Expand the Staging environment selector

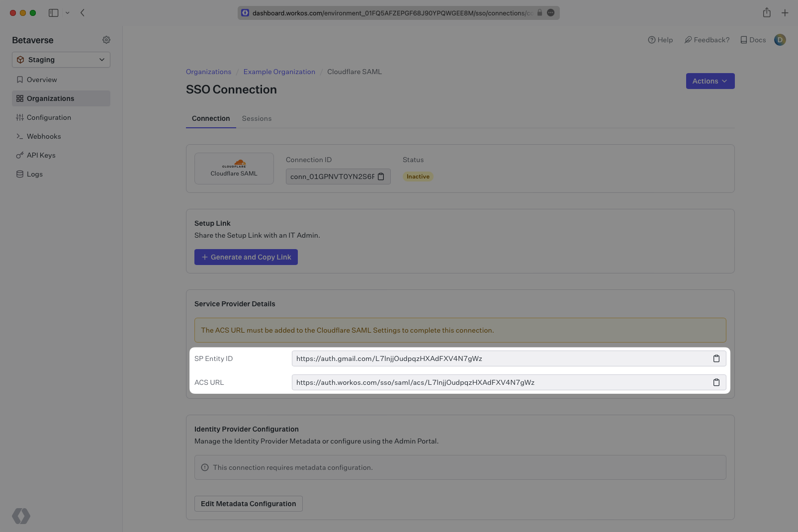61,60
